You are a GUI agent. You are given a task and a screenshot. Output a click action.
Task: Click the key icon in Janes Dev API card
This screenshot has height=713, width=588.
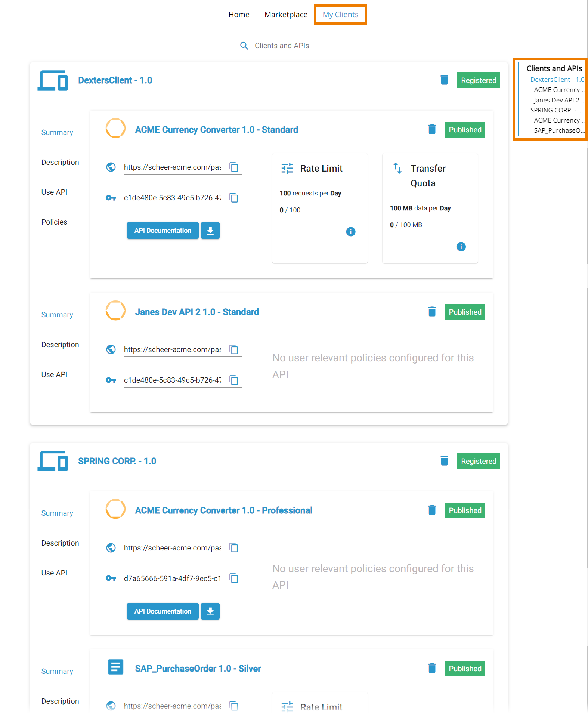(111, 380)
